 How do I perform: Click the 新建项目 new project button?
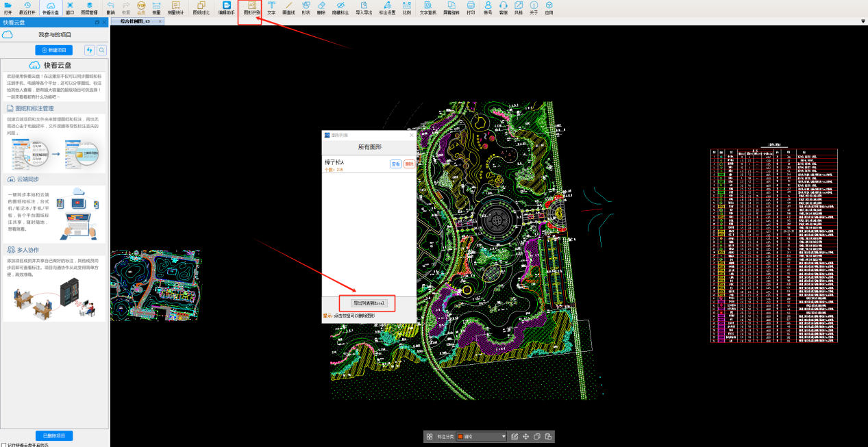pyautogui.click(x=53, y=50)
